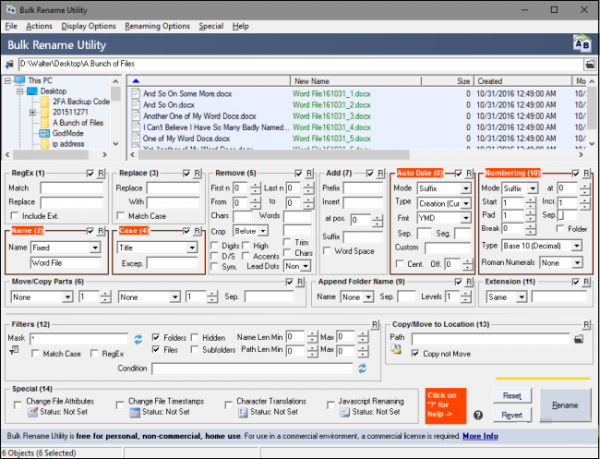Click the question mark help icon
The width and height of the screenshot is (600, 459).
pyautogui.click(x=478, y=415)
